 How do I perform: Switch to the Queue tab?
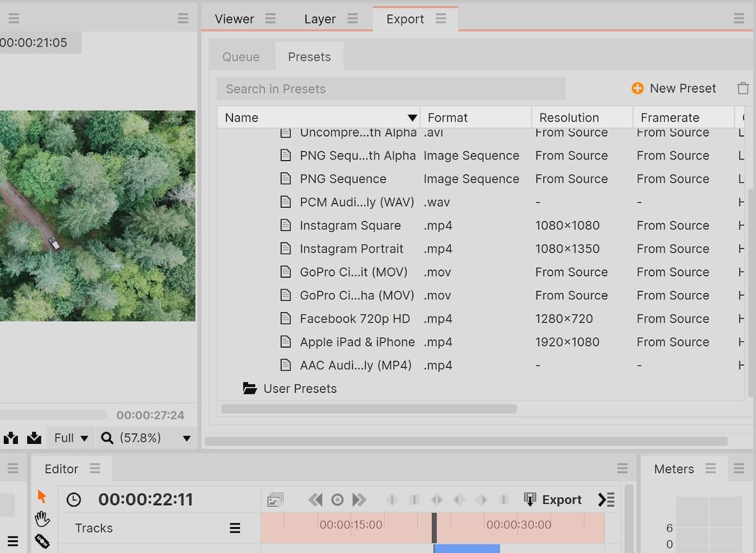[241, 57]
